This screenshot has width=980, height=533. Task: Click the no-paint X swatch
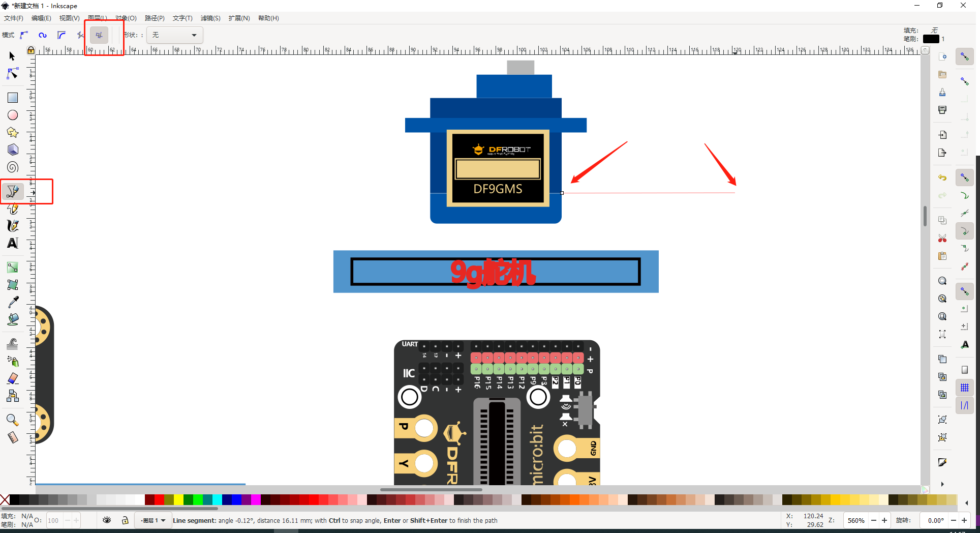click(5, 500)
